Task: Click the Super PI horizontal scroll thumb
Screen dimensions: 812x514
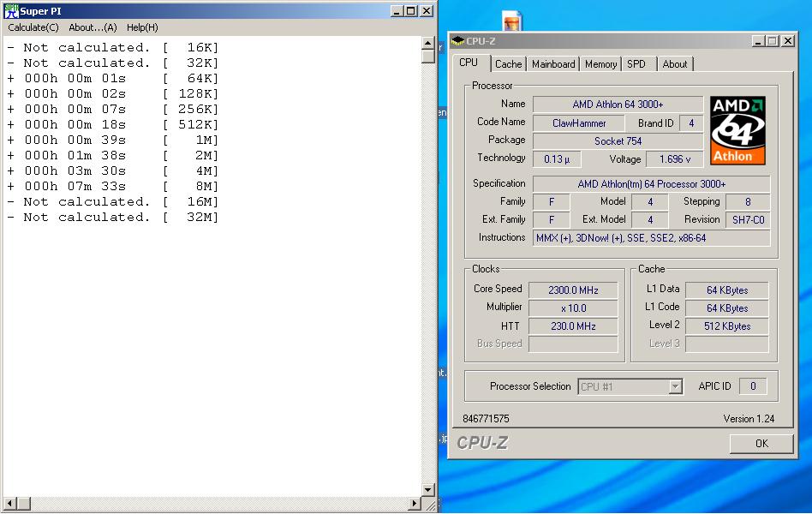Action: pos(23,503)
